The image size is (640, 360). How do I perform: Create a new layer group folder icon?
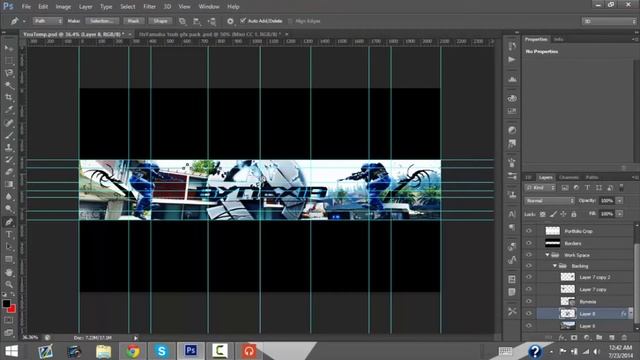pos(599,338)
